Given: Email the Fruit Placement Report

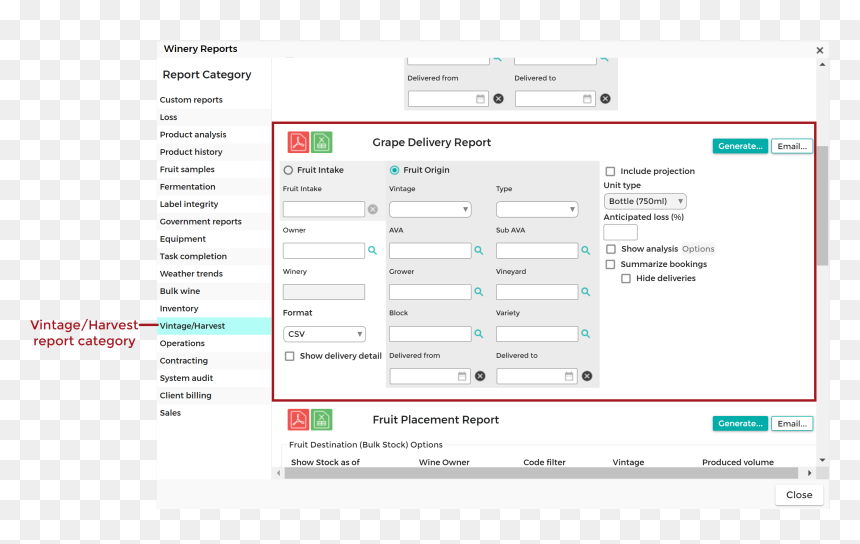Looking at the screenshot, I should tap(792, 424).
